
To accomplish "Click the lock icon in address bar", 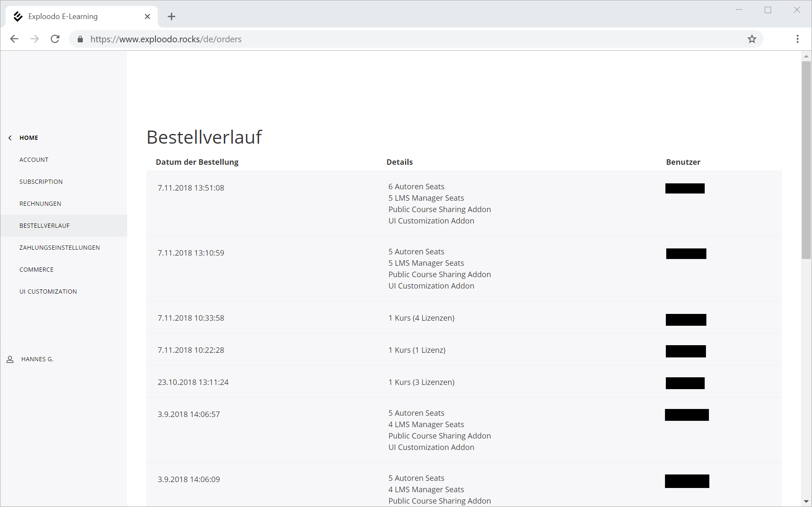I will (x=80, y=39).
